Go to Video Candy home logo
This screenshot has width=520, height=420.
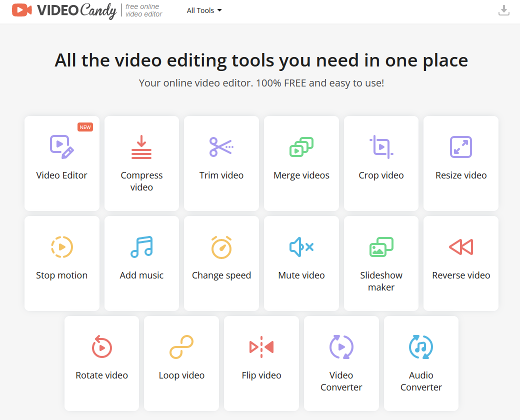(64, 10)
